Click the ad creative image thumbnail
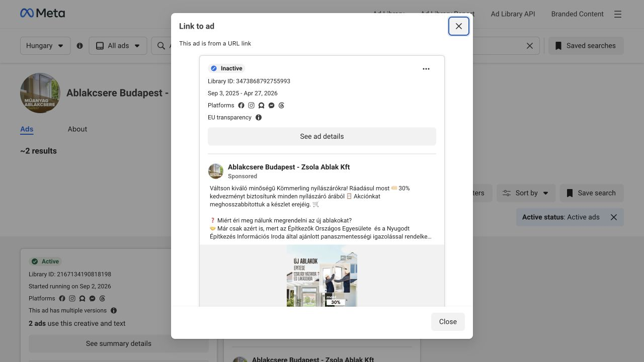The height and width of the screenshot is (362, 644). click(x=322, y=276)
